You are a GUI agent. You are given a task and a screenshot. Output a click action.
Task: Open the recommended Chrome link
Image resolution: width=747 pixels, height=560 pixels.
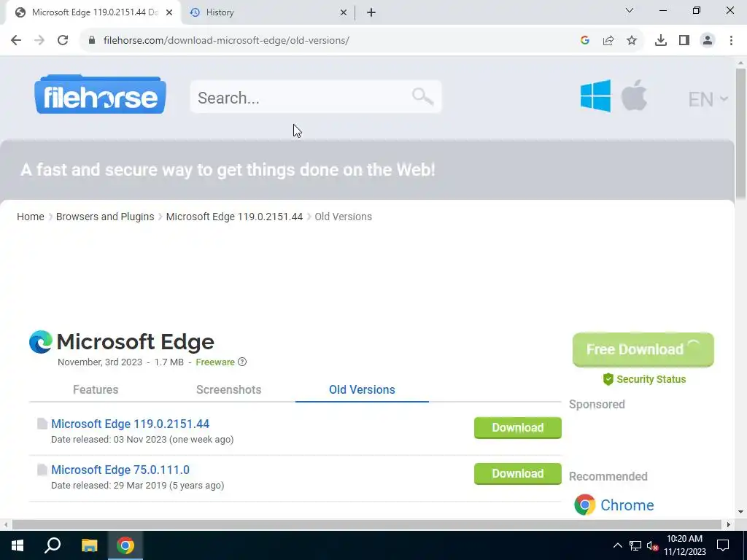(627, 505)
